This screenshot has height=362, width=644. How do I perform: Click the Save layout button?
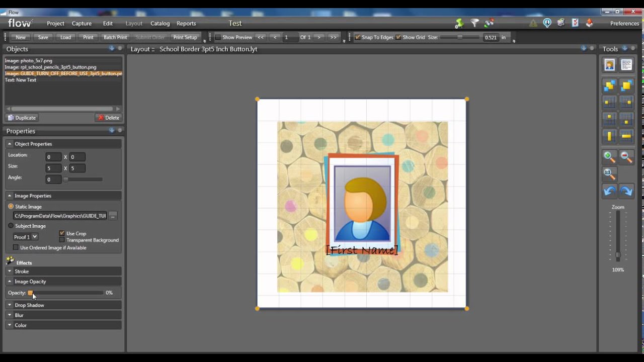(x=43, y=37)
